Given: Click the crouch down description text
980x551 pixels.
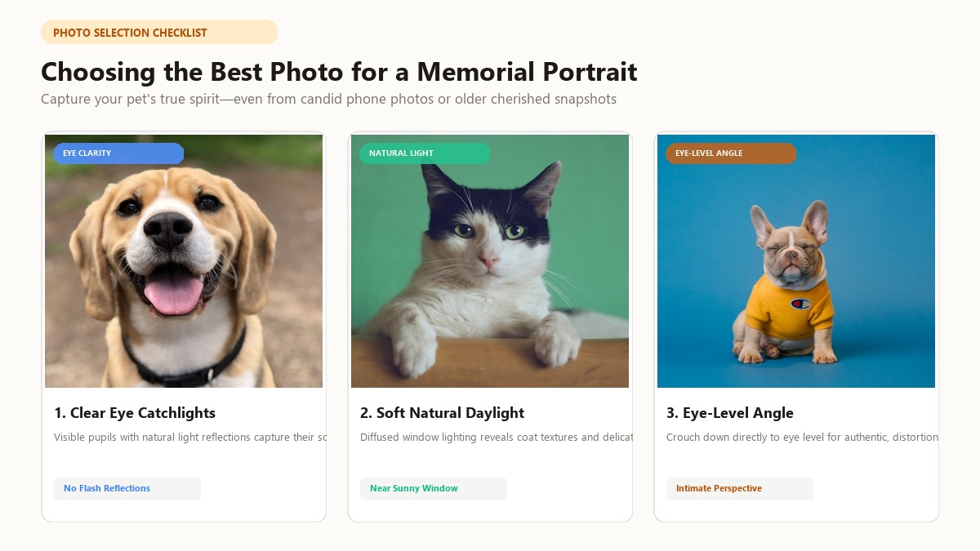Looking at the screenshot, I should click(x=802, y=438).
